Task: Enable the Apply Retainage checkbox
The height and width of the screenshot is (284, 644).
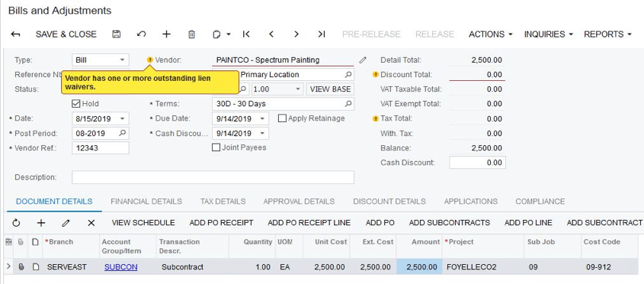Action: [x=282, y=118]
